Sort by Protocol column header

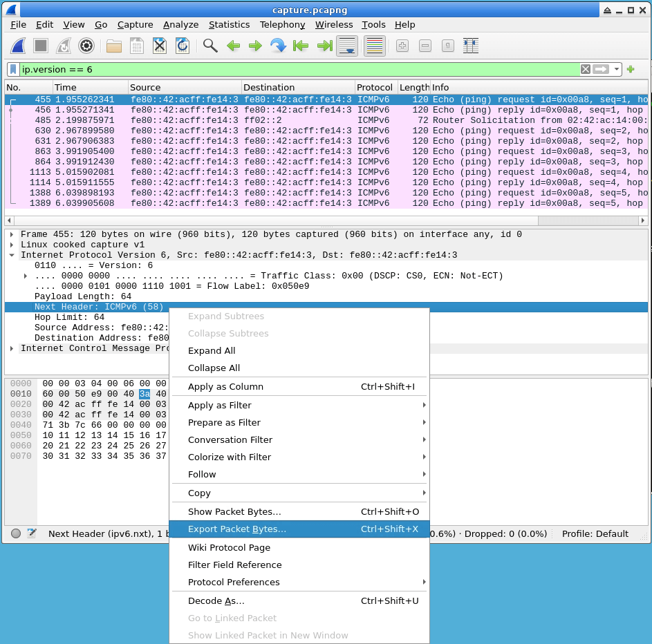(376, 87)
